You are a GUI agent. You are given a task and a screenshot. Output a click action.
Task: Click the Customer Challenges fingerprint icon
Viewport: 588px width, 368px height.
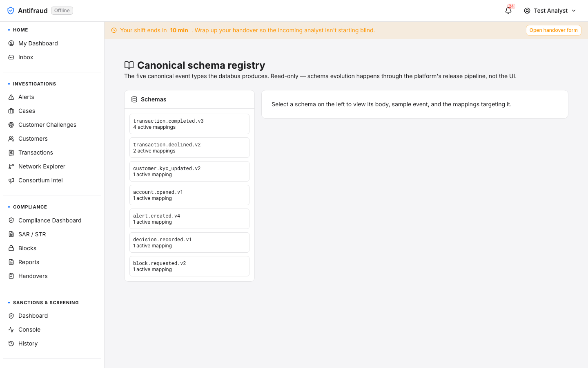coord(11,125)
